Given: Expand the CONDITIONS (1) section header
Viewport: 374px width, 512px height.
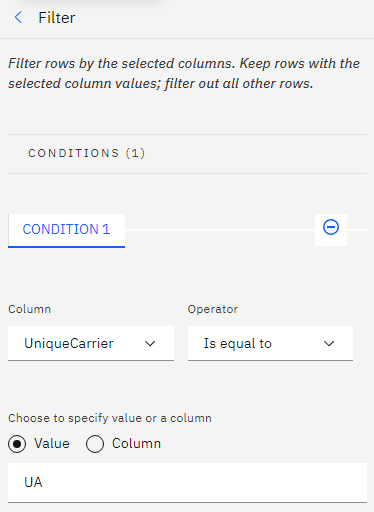Looking at the screenshot, I should point(187,153).
